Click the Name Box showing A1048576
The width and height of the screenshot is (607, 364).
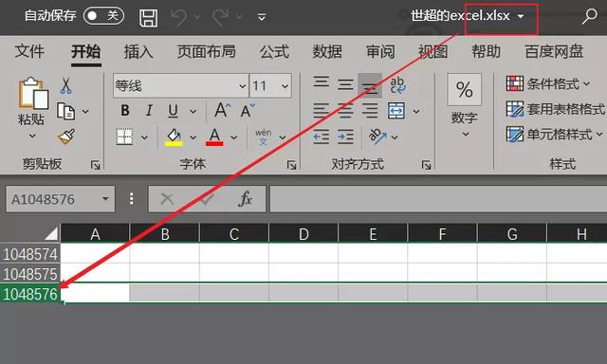pyautogui.click(x=61, y=199)
